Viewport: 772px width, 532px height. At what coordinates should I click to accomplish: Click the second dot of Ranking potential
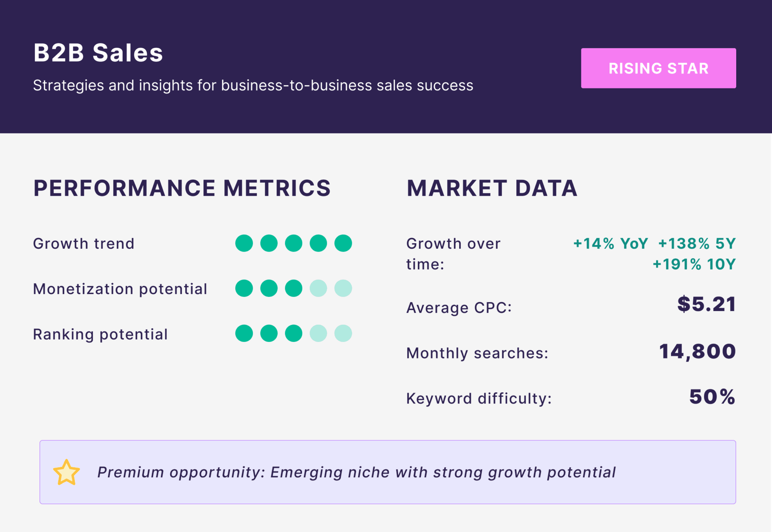pos(269,334)
